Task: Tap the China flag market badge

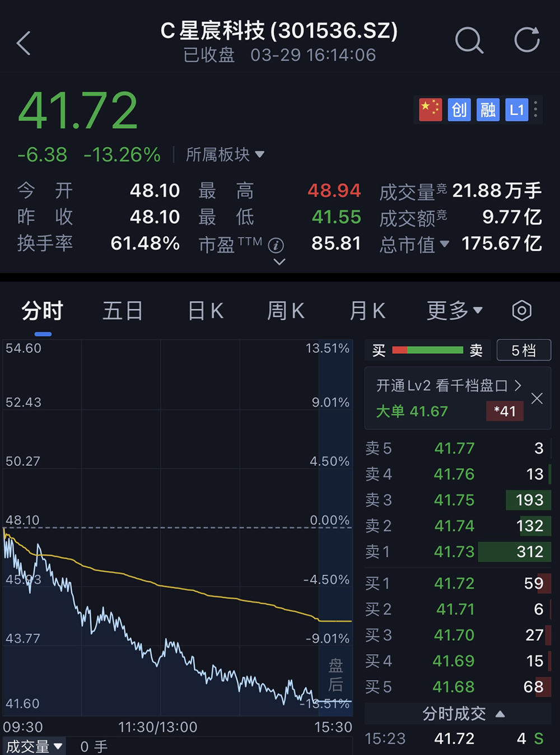Action: 430,110
